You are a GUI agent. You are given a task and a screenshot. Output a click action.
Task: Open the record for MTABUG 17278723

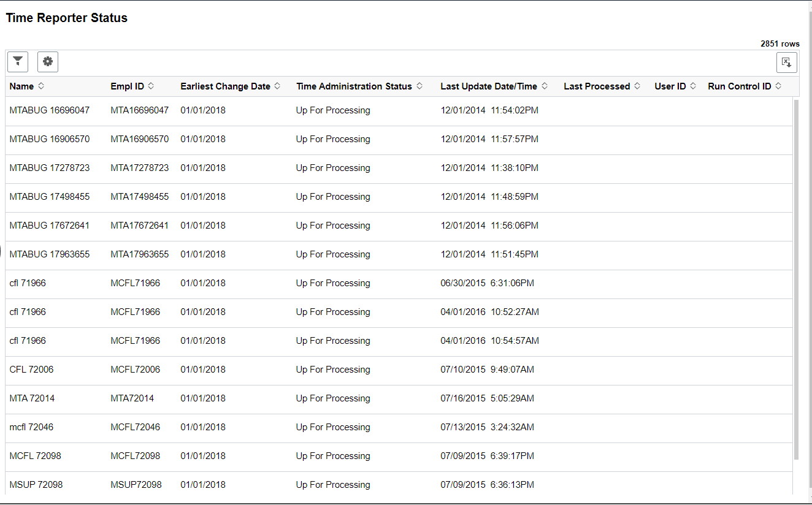pos(49,167)
